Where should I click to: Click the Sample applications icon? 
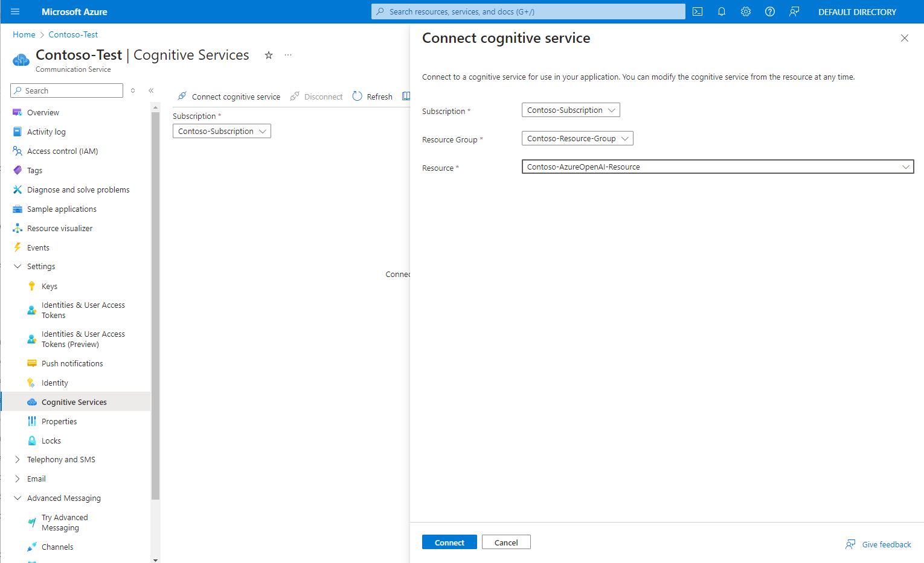(x=18, y=209)
